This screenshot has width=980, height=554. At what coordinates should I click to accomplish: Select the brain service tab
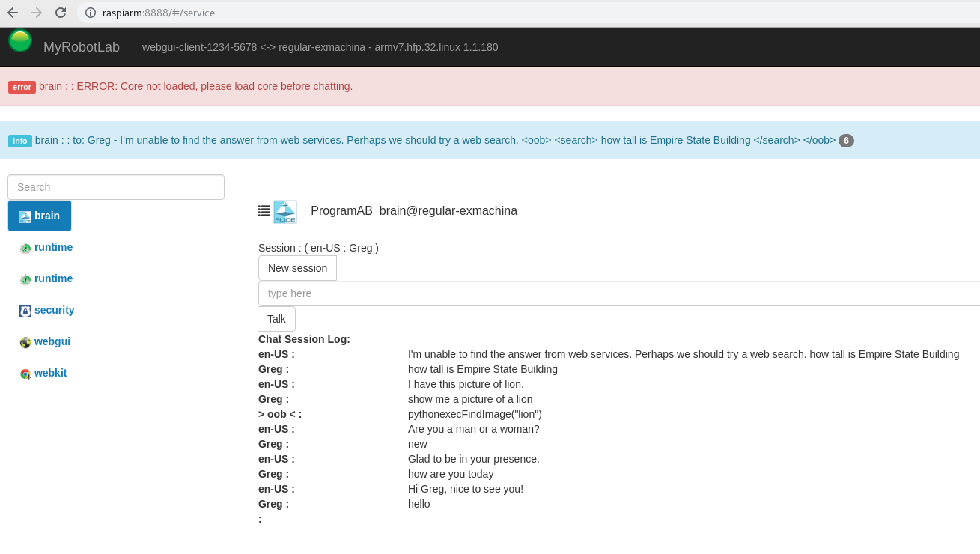[40, 216]
